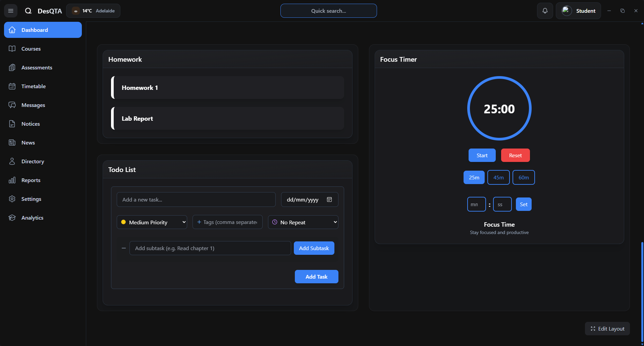
Task: Click the Messages chat bubble icon
Action: click(x=12, y=105)
